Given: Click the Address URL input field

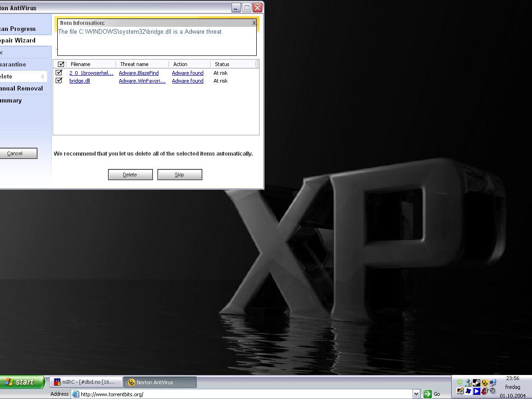Looking at the screenshot, I should pos(246,394).
